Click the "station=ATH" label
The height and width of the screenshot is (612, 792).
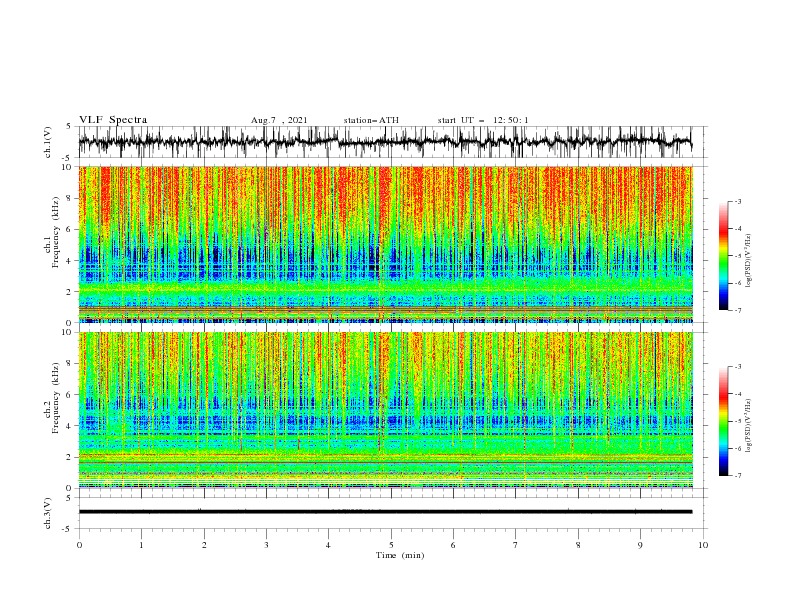[x=371, y=120]
